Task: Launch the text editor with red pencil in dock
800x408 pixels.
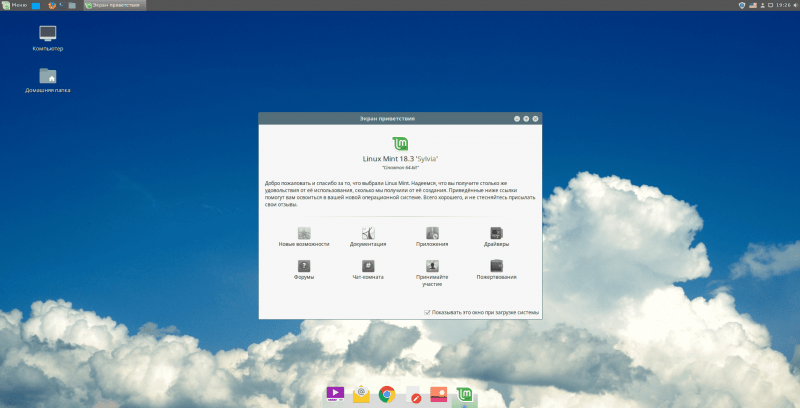Action: click(x=413, y=395)
